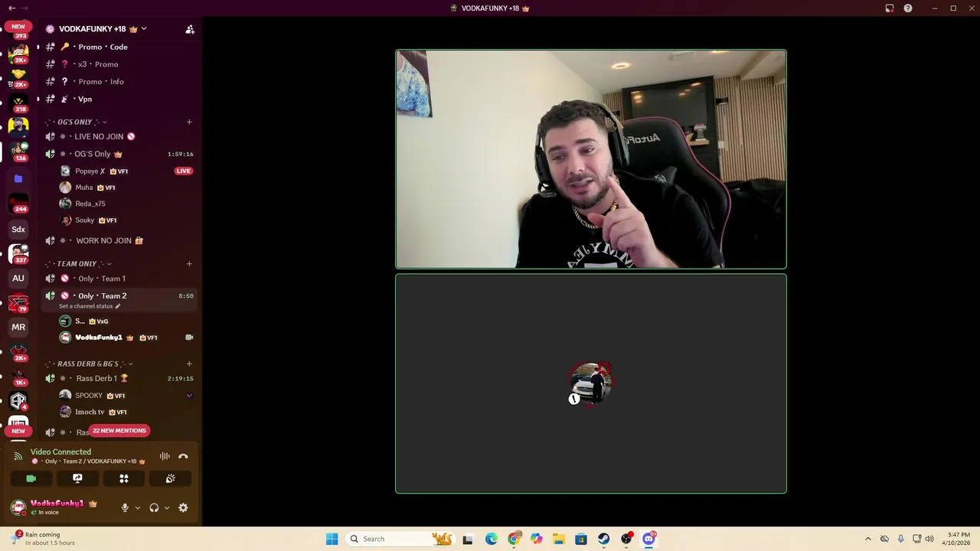Select Only Team 2 voice channel
The height and width of the screenshot is (551, 980).
click(x=119, y=295)
